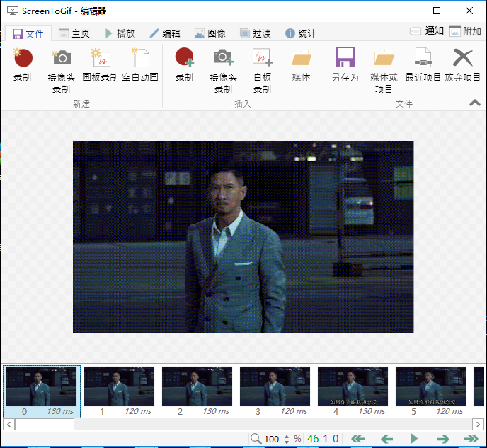Select frame 1 thumbnail
This screenshot has width=487, height=448.
(119, 391)
